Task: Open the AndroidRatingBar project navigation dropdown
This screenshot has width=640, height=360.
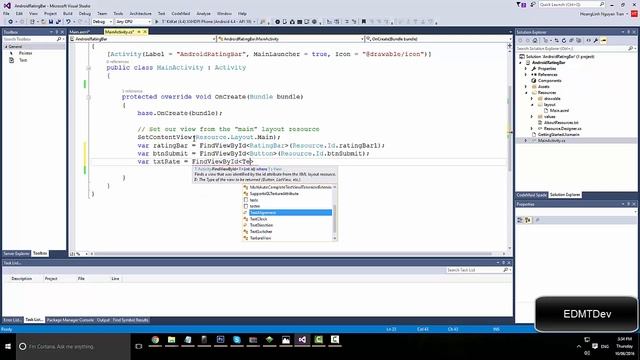Action: click(x=142, y=39)
